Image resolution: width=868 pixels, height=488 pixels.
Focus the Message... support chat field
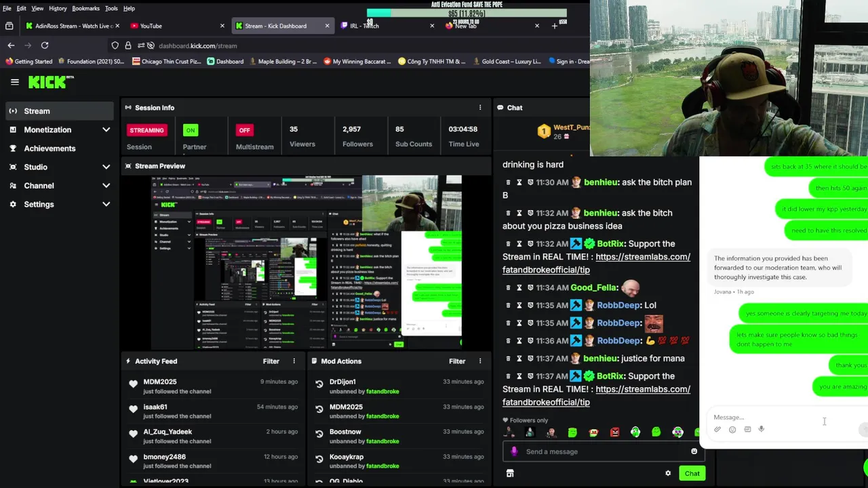[787, 417]
